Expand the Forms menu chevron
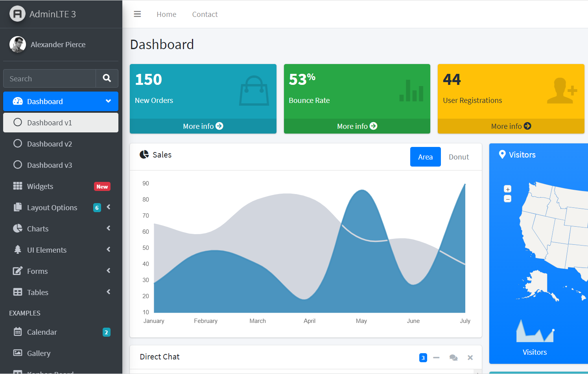This screenshot has width=588, height=374. click(x=109, y=271)
